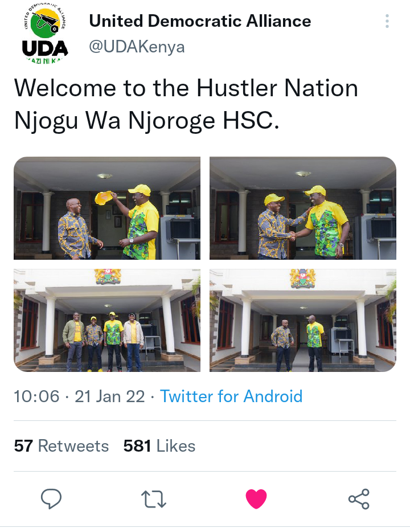
Task: View the 57 Retweets list
Action: (61, 446)
